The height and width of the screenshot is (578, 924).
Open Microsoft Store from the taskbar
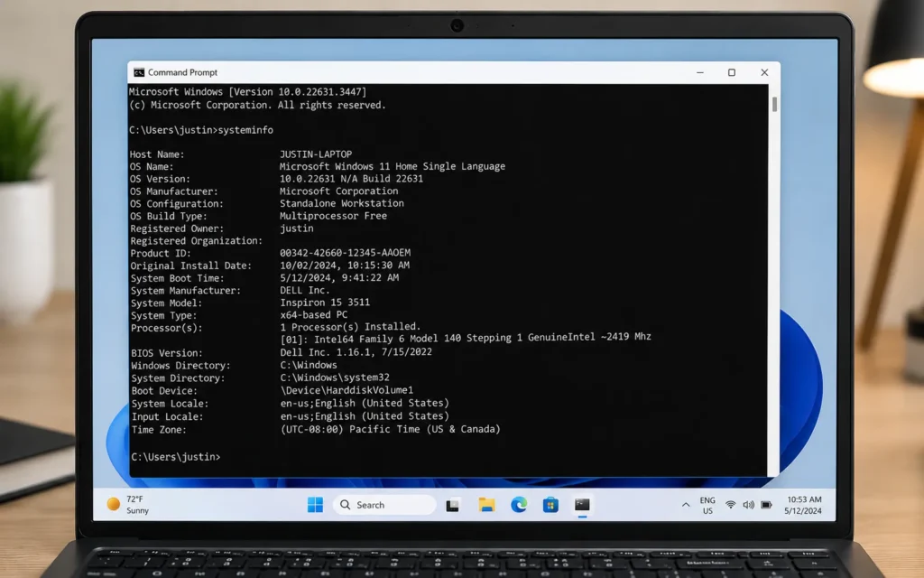click(x=550, y=505)
